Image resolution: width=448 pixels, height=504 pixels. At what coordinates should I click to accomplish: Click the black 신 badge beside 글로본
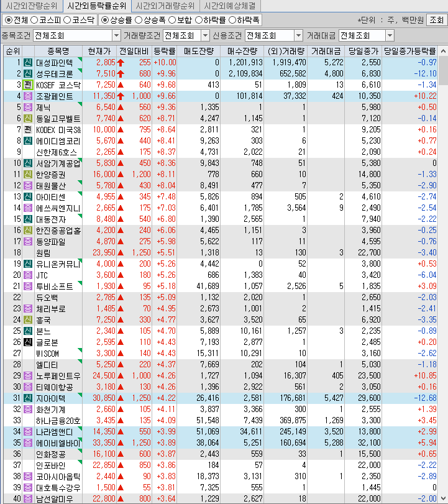[x=28, y=342]
